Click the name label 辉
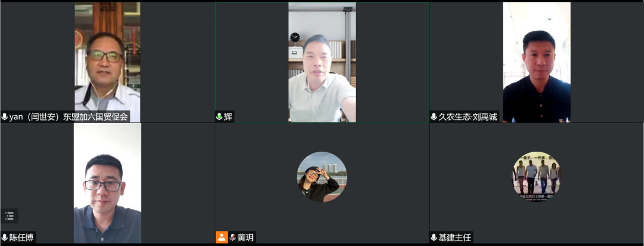 click(x=228, y=117)
